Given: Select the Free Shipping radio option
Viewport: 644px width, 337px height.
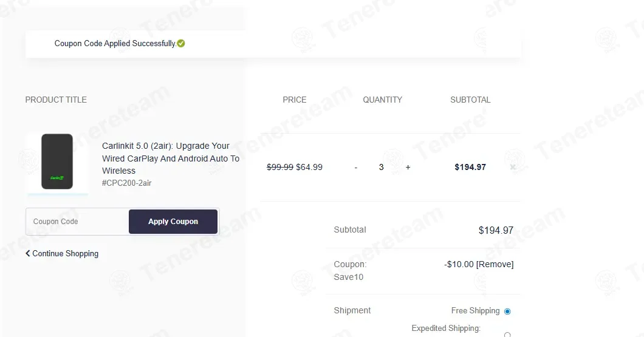Looking at the screenshot, I should click(x=507, y=311).
